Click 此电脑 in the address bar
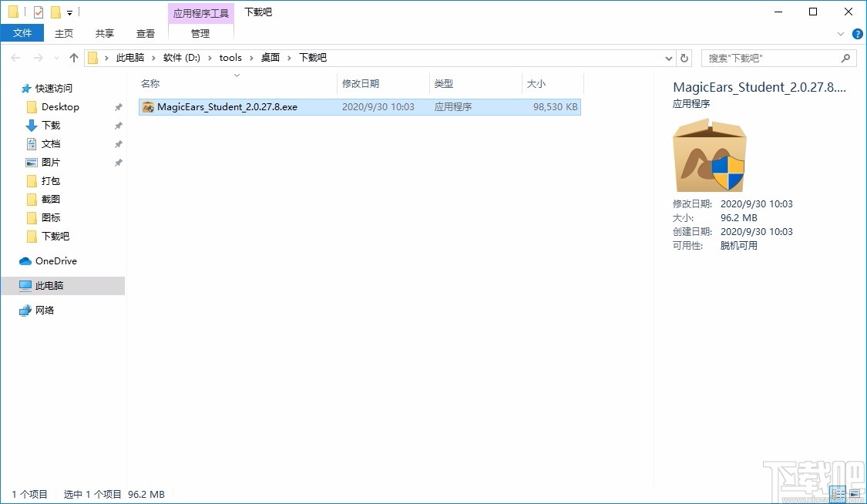 tap(130, 58)
